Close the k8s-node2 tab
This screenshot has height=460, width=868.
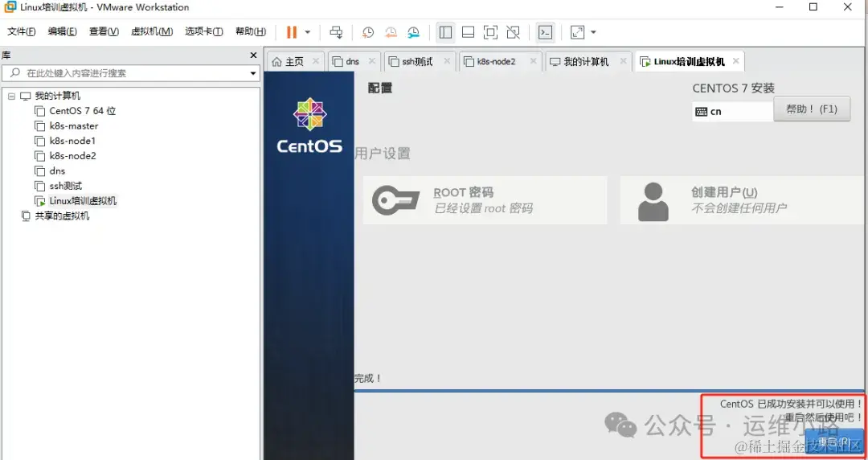[x=533, y=61]
